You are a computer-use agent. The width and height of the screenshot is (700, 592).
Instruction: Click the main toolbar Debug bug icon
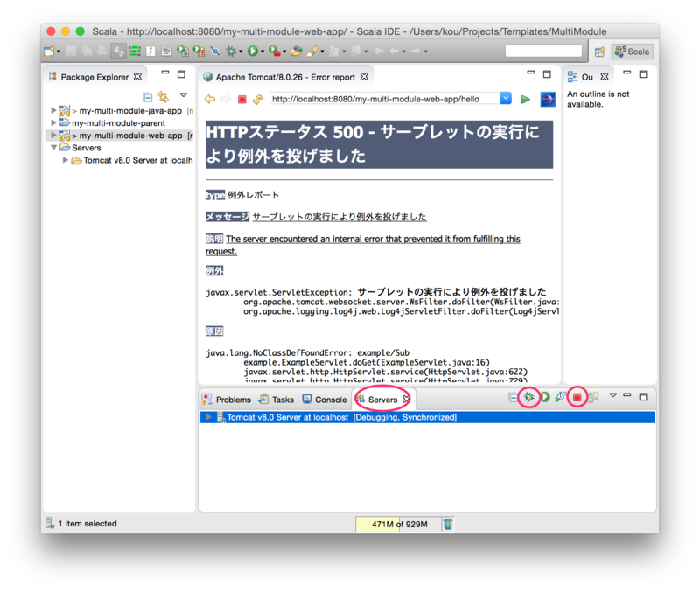coord(231,52)
